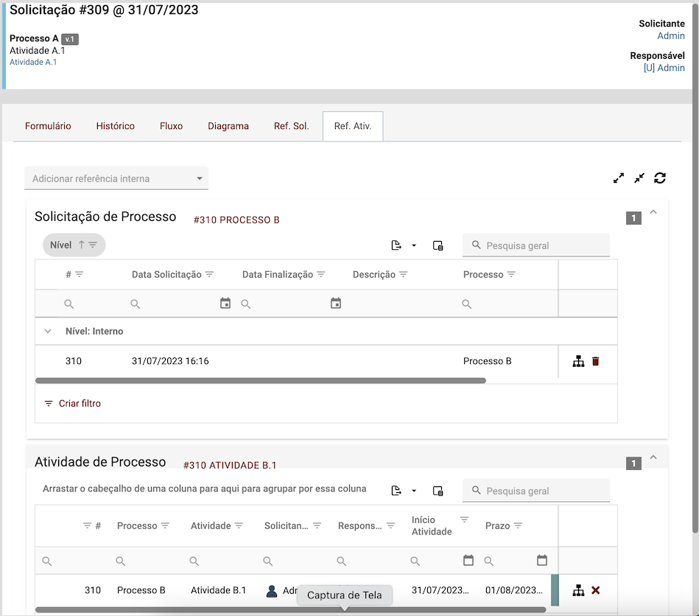Viewport: 699px width, 616px height.
Task: Click the expand-all arrows icon
Action: point(619,178)
